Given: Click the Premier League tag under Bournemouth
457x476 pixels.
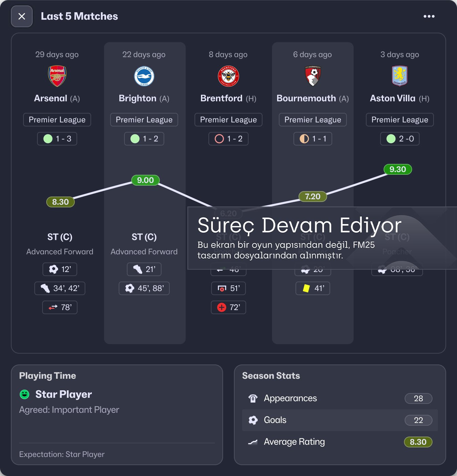Looking at the screenshot, I should pos(313,120).
